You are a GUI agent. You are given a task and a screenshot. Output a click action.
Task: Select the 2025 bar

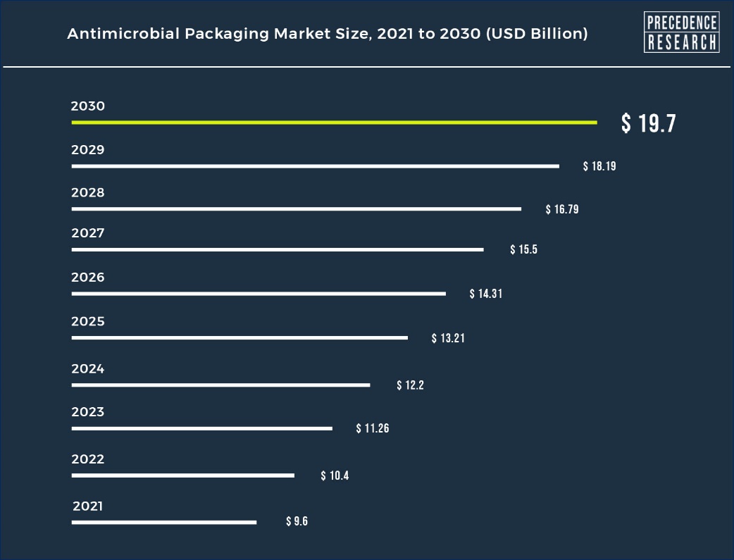(240, 338)
